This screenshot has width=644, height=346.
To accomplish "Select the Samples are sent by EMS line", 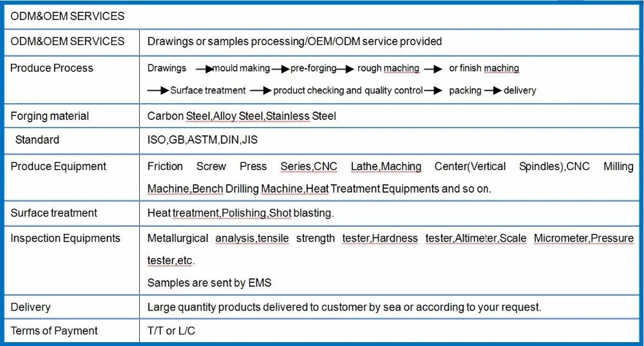I will (209, 283).
